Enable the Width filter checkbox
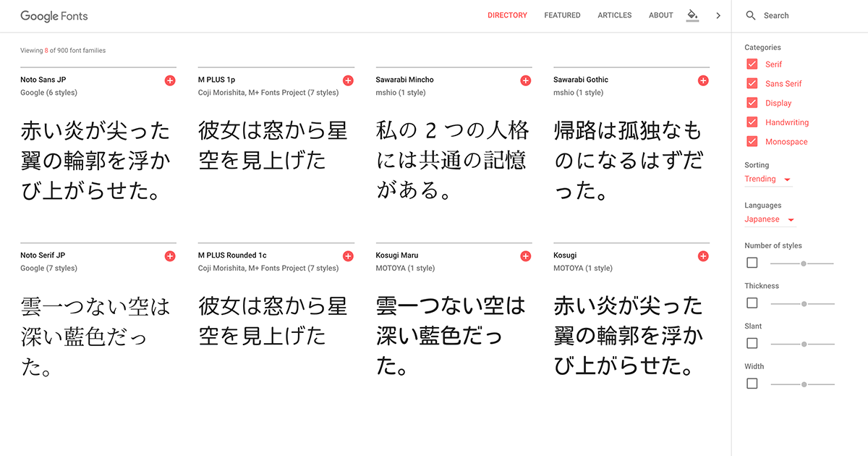The width and height of the screenshot is (868, 456). click(752, 384)
